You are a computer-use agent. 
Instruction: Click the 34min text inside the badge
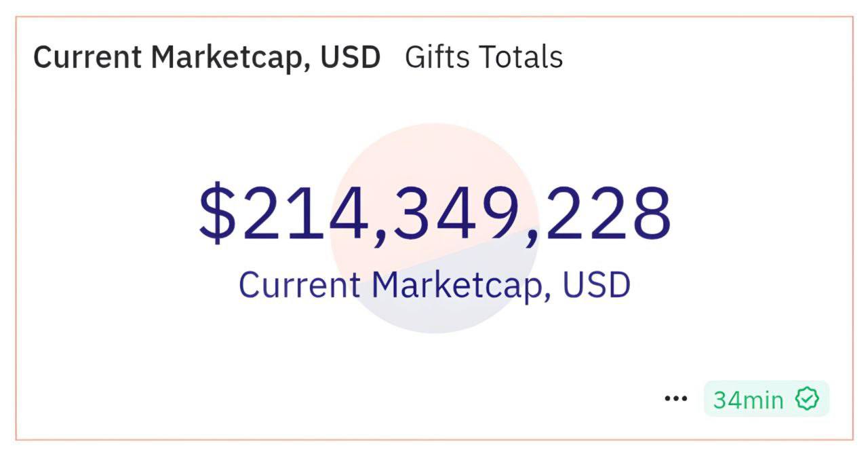point(748,400)
